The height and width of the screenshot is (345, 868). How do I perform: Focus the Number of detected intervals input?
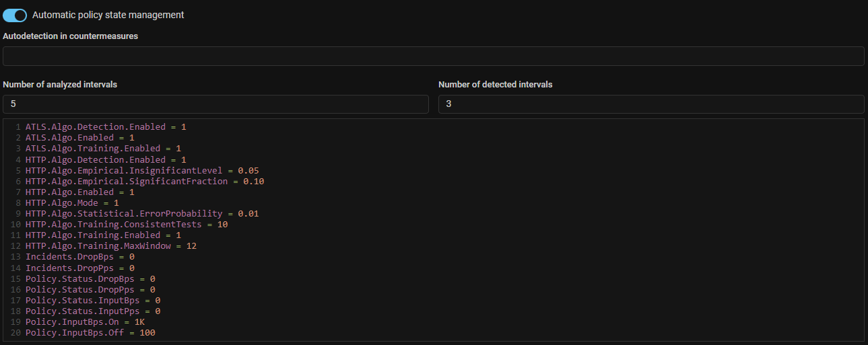650,104
